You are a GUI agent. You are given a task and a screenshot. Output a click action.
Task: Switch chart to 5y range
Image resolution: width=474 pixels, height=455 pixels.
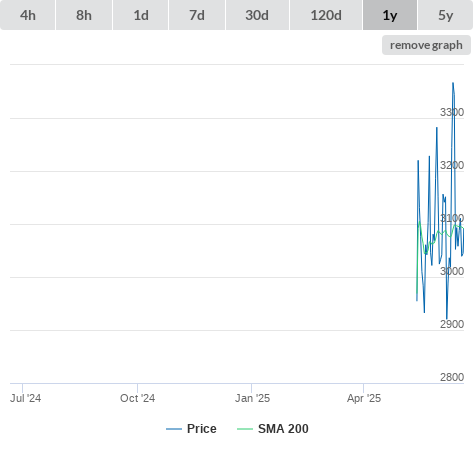coord(445,15)
